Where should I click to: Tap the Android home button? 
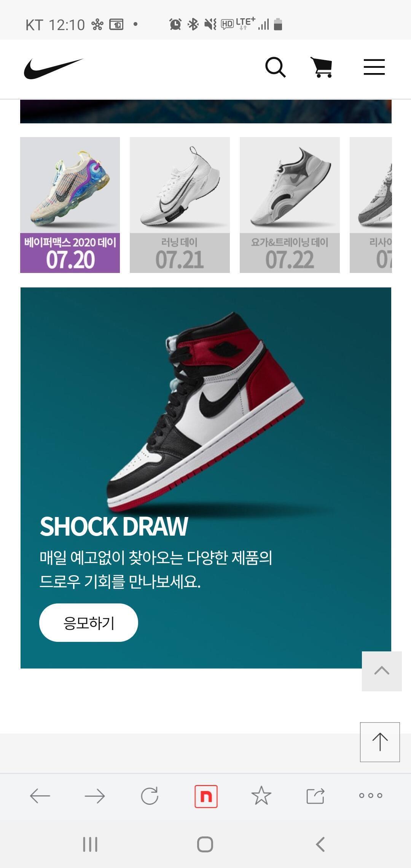(x=205, y=844)
